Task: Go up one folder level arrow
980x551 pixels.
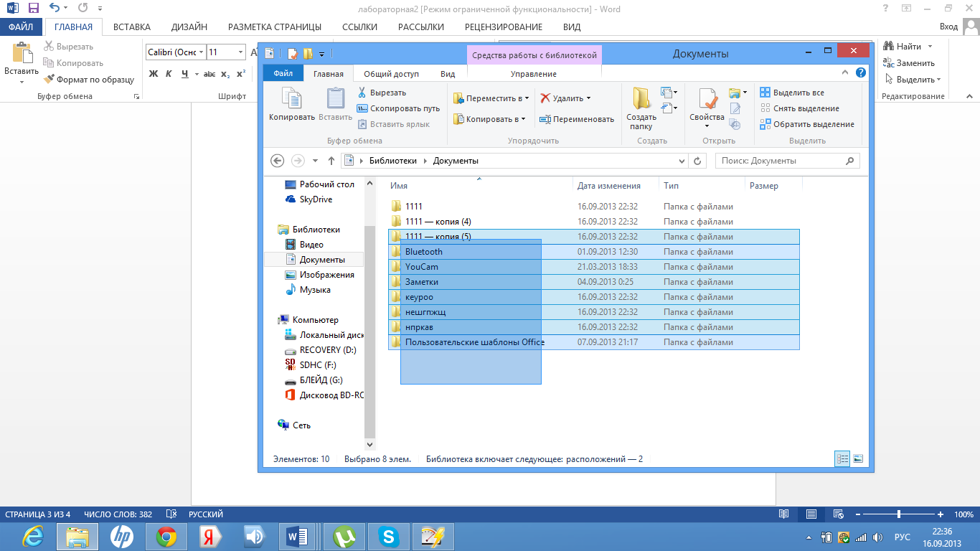Action: click(x=331, y=161)
